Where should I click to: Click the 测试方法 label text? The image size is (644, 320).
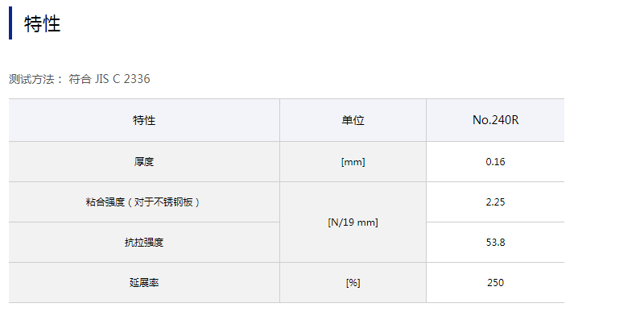(31, 79)
